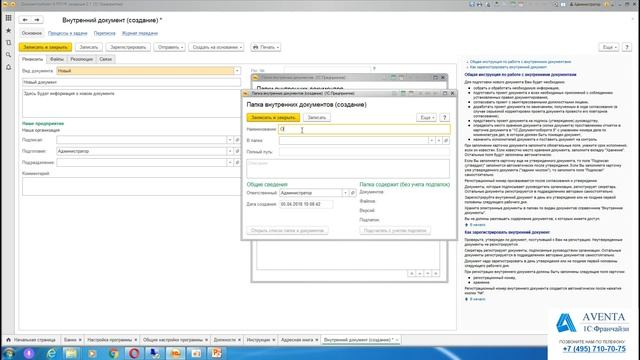Open history clipboard icon in sidebar
640x360 pixels.
tap(8, 42)
